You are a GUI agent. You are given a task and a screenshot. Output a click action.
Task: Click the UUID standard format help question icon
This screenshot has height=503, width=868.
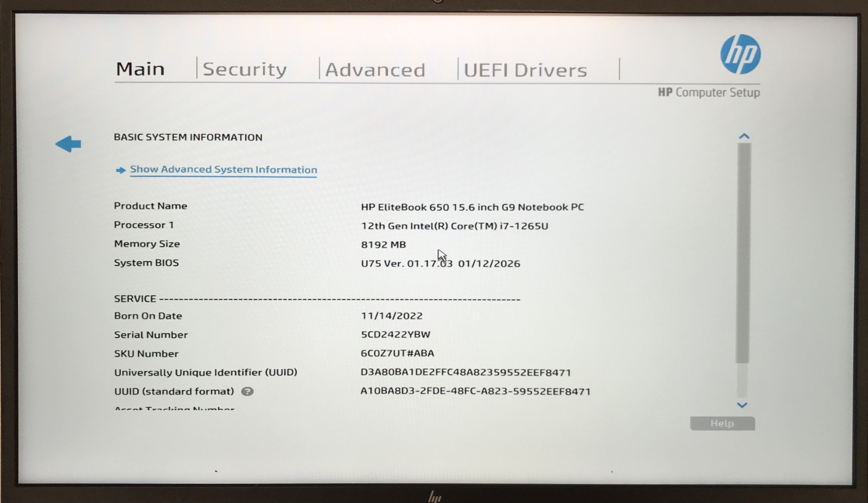point(247,391)
